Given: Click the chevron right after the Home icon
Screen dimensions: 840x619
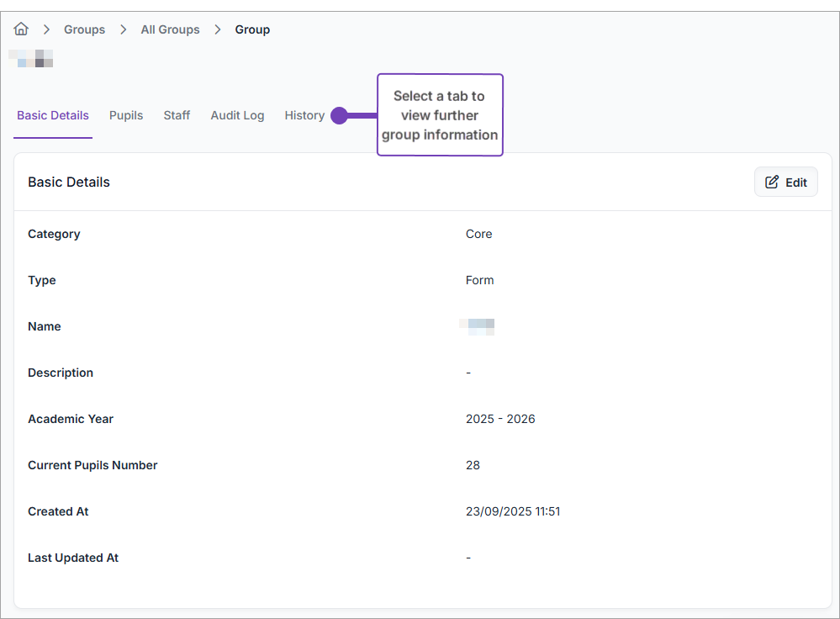Looking at the screenshot, I should [47, 29].
